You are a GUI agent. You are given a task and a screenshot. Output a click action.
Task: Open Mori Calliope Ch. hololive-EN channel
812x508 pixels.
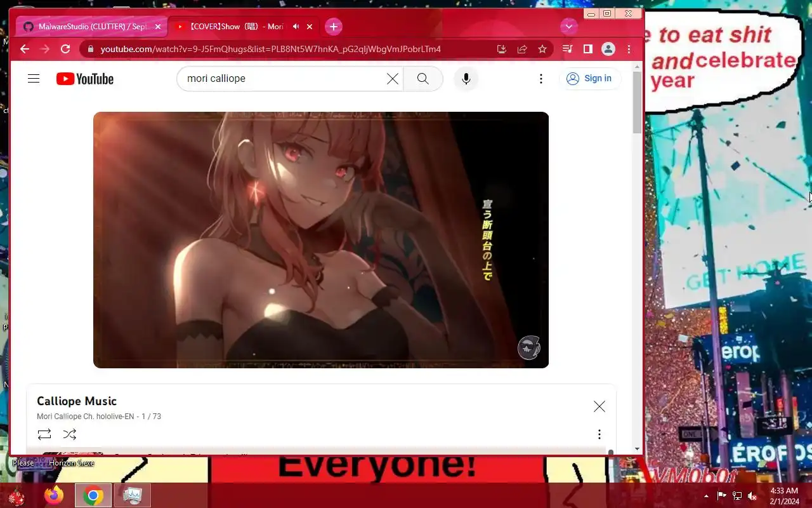pos(85,417)
